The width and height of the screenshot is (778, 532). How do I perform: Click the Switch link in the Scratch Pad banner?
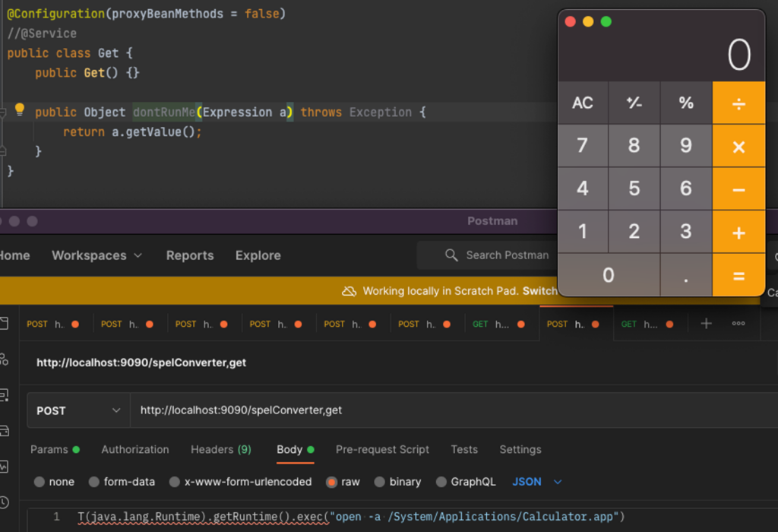(540, 291)
